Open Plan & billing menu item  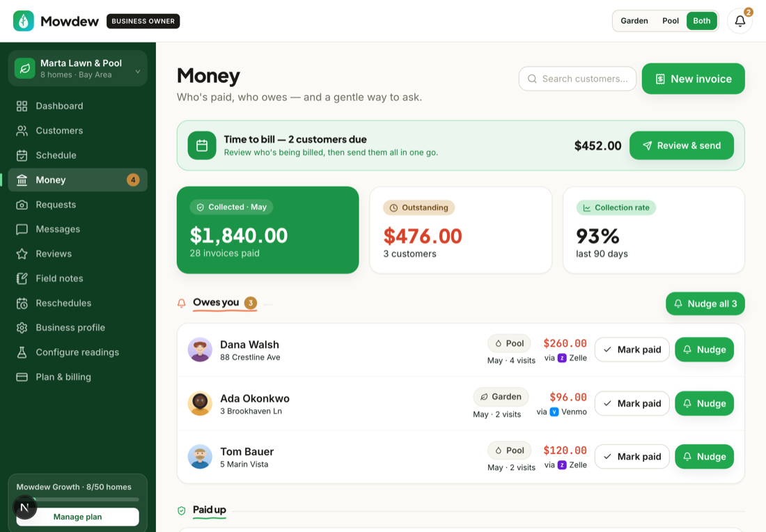pos(78,377)
